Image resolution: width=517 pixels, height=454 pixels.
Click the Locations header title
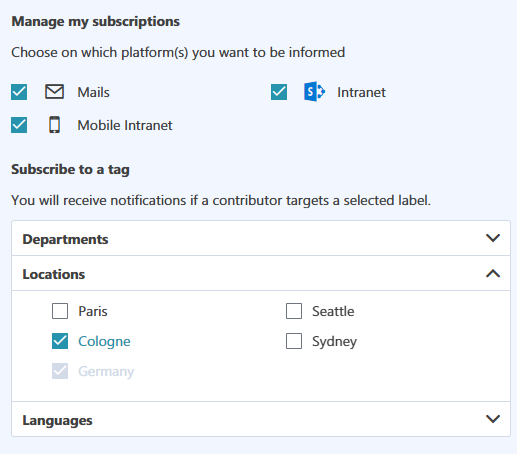(x=54, y=274)
